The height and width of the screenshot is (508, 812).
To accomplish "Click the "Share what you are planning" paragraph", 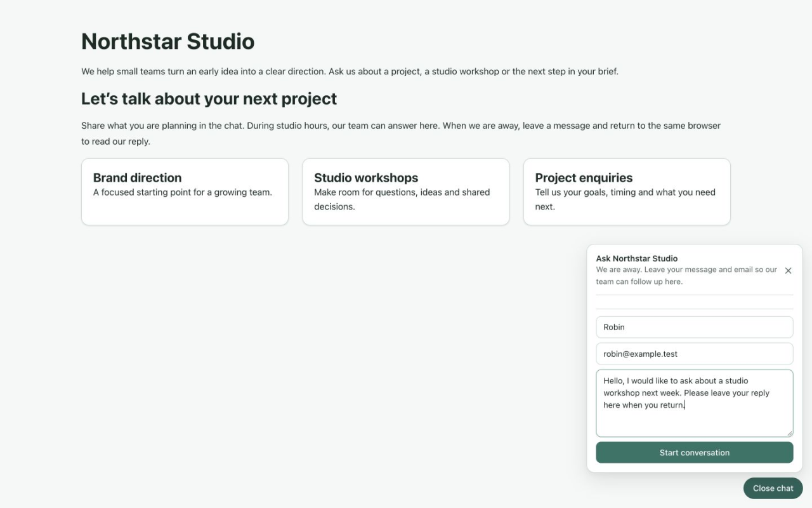I will (401, 133).
